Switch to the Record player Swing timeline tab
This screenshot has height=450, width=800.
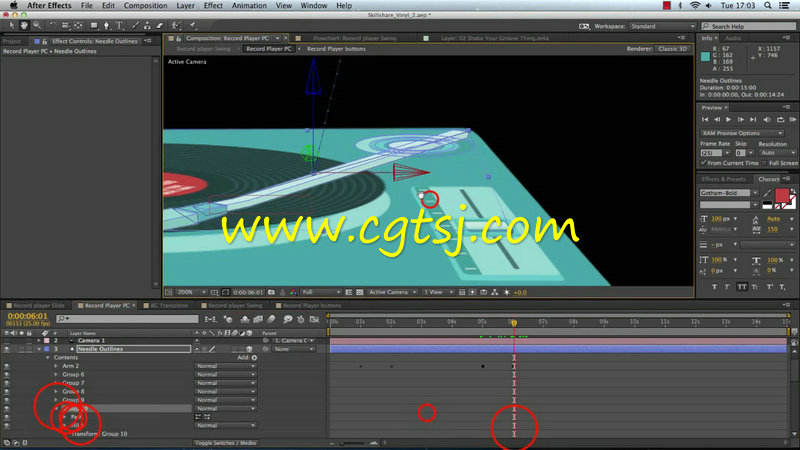[235, 306]
